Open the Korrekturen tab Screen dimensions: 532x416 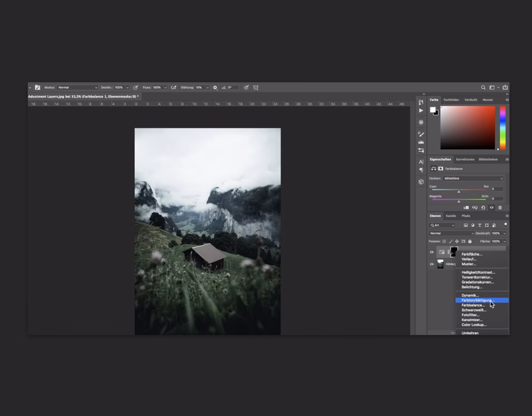(x=465, y=159)
